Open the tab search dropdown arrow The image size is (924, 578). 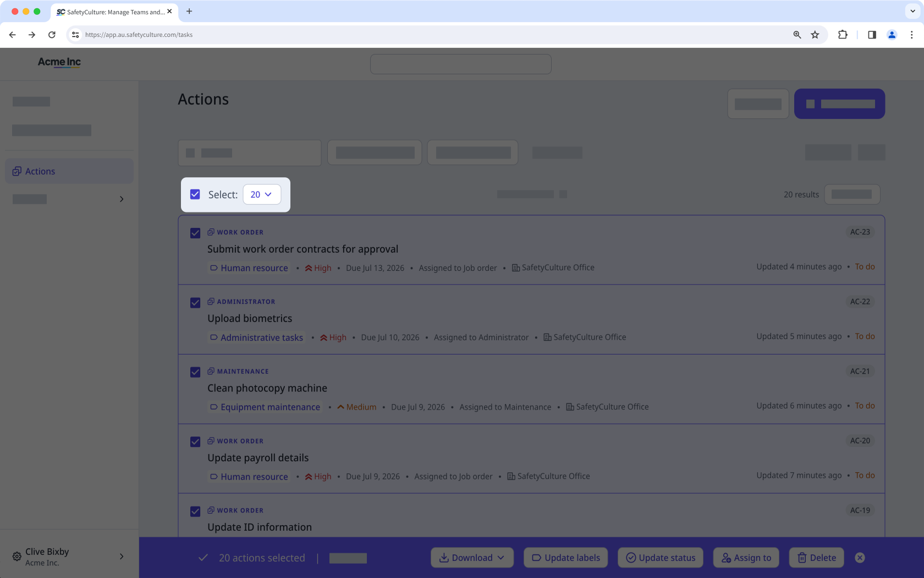click(x=913, y=11)
